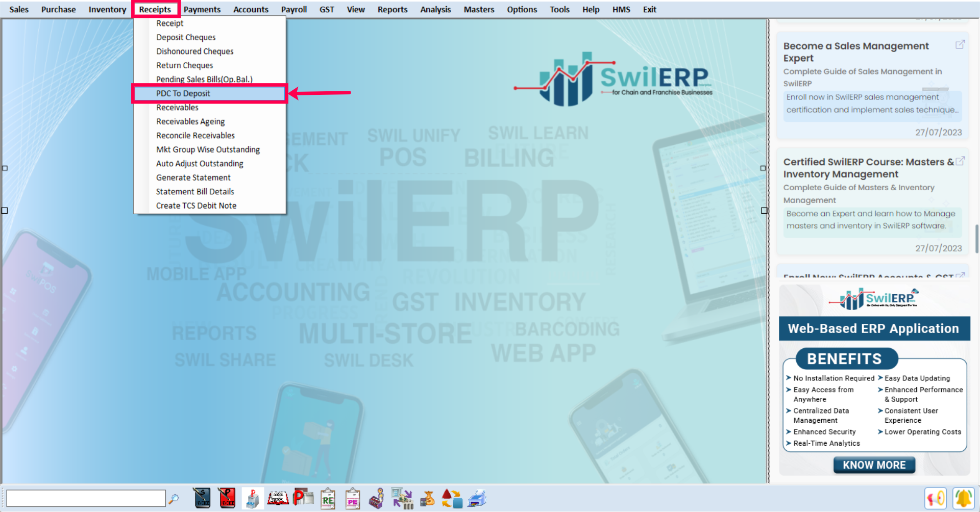Image resolution: width=980 pixels, height=512 pixels.
Task: Open the Purchase menu
Action: coord(58,9)
